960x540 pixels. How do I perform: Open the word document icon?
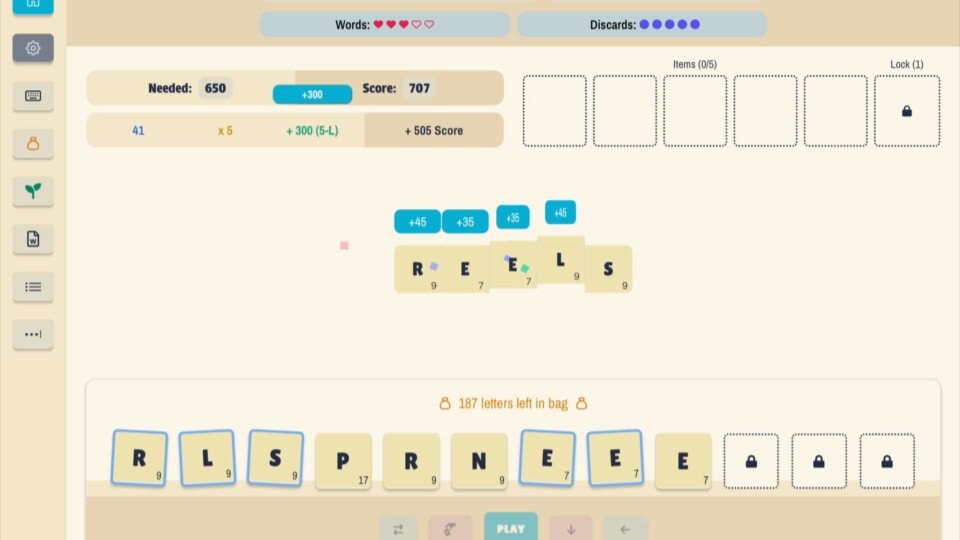(x=33, y=239)
